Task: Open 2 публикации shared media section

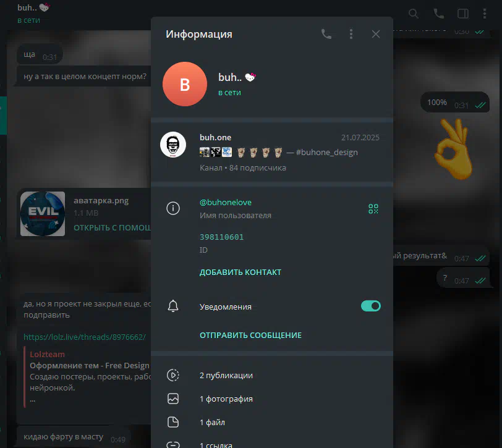Action: coord(226,375)
